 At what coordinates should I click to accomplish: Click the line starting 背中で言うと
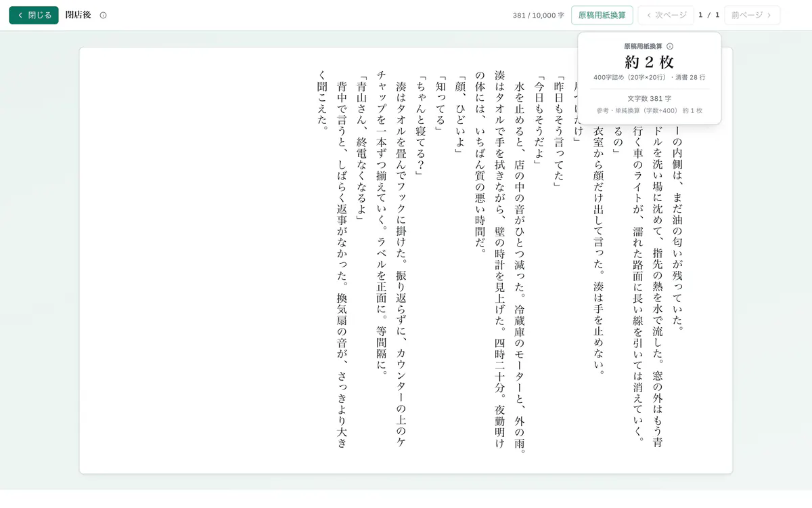pos(343,264)
